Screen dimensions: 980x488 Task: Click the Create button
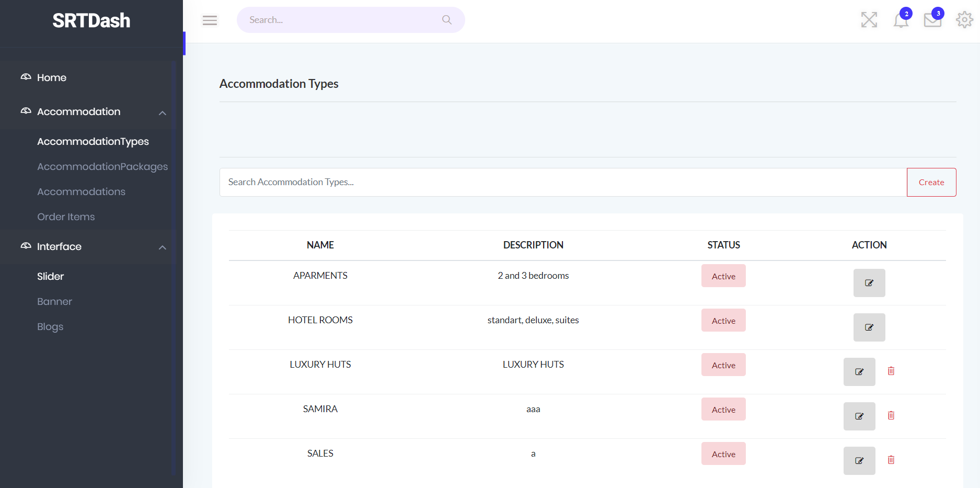coord(931,182)
